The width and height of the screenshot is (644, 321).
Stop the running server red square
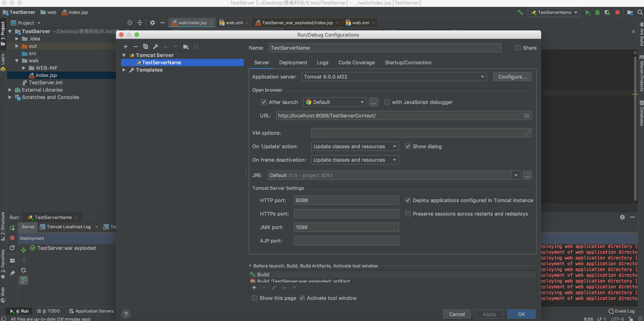click(x=617, y=12)
